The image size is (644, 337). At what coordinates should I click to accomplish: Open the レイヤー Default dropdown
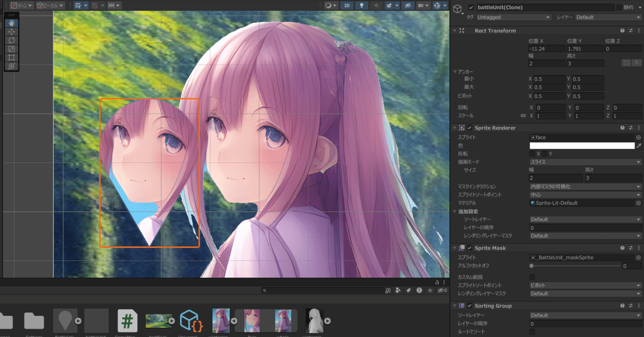coord(608,17)
